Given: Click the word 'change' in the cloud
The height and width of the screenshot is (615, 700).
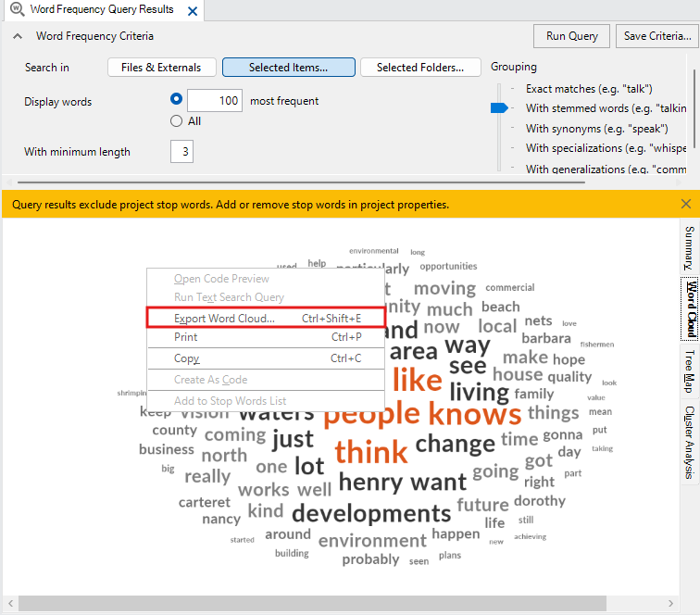Looking at the screenshot, I should click(x=455, y=445).
